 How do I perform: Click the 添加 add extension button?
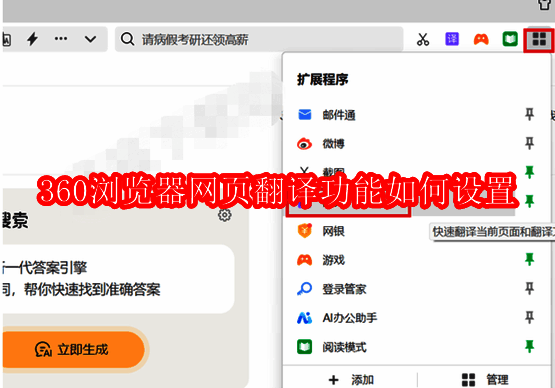351,380
